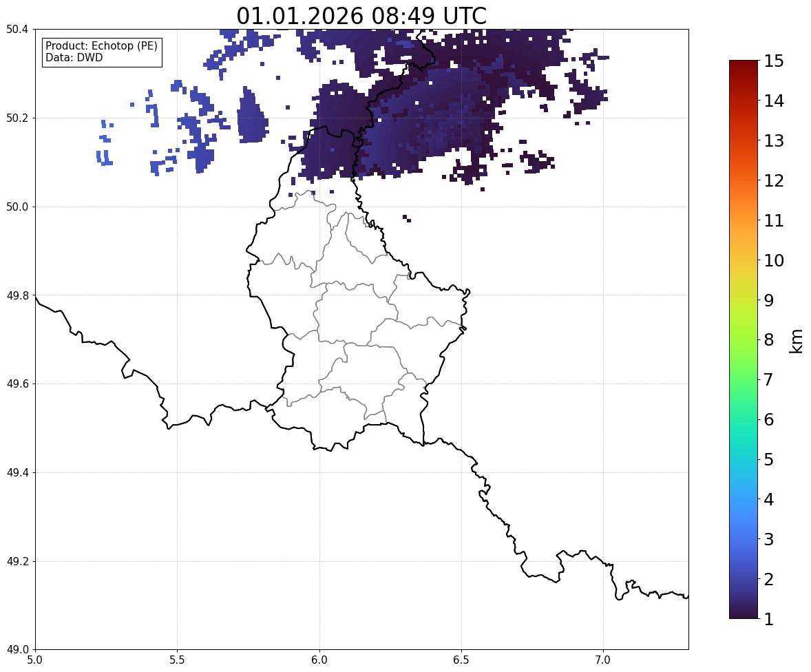This screenshot has width=811, height=672.
Task: Click the latitude tick label '49.8'
Action: 17,295
